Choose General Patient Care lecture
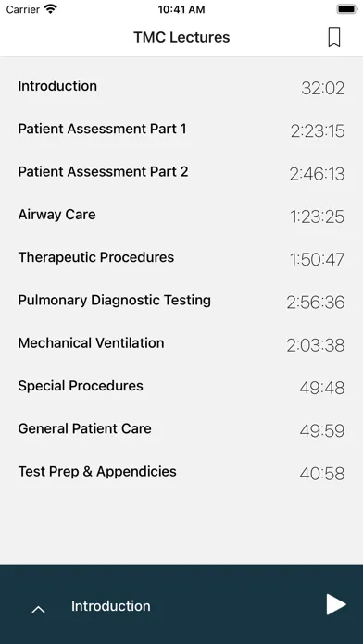 point(181,429)
